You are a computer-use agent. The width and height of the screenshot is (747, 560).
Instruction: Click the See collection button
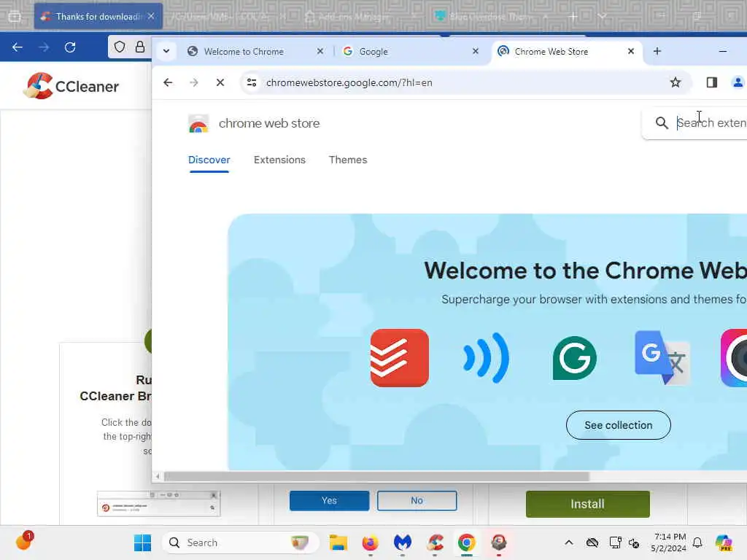[x=619, y=425]
